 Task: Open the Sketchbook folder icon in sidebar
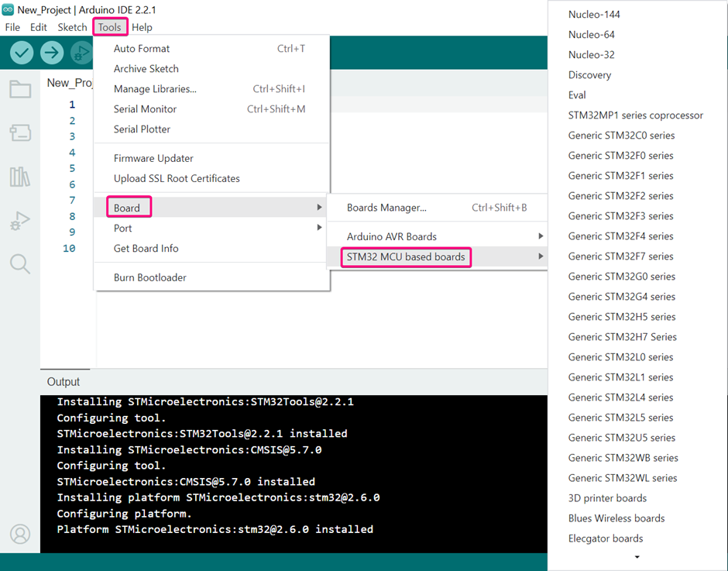(x=20, y=89)
